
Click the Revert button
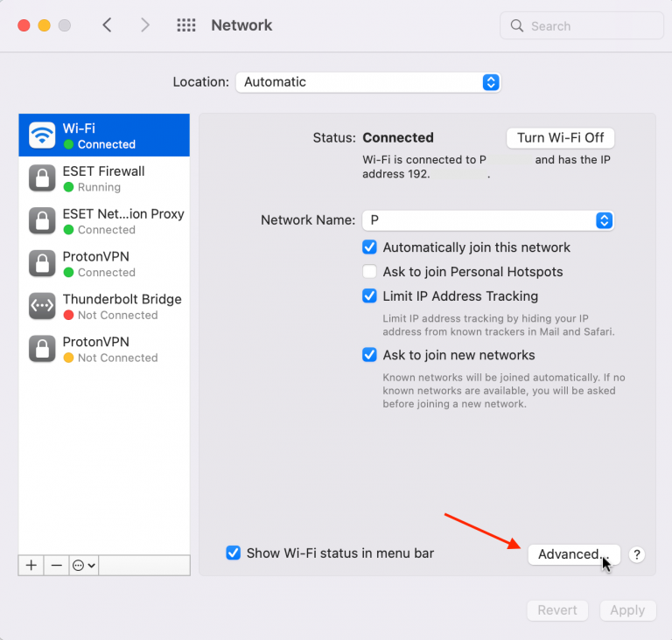[x=557, y=610]
